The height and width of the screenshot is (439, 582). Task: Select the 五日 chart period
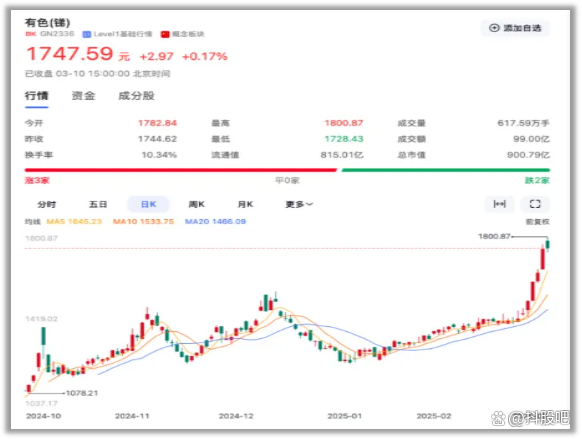(98, 204)
